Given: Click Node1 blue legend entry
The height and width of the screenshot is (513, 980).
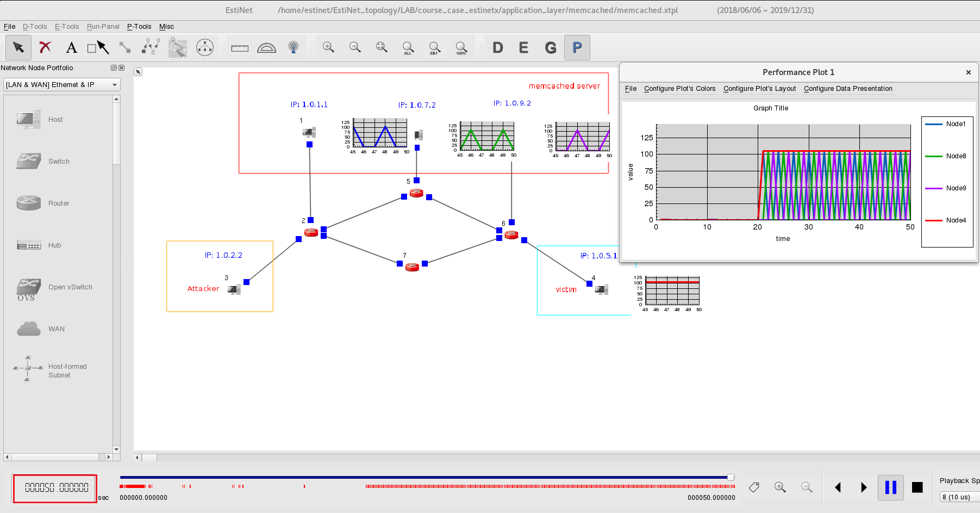Looking at the screenshot, I should 946,124.
